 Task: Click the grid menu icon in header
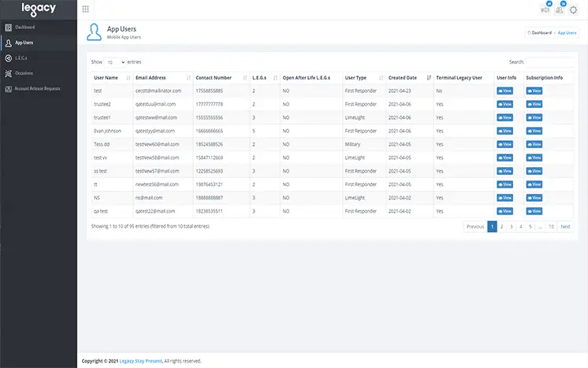click(85, 9)
